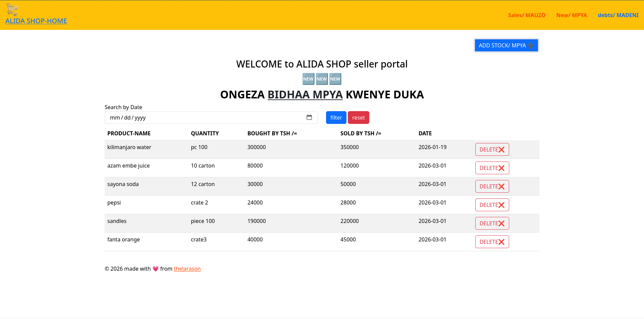Click the first NEW emoji badge

pyautogui.click(x=308, y=79)
